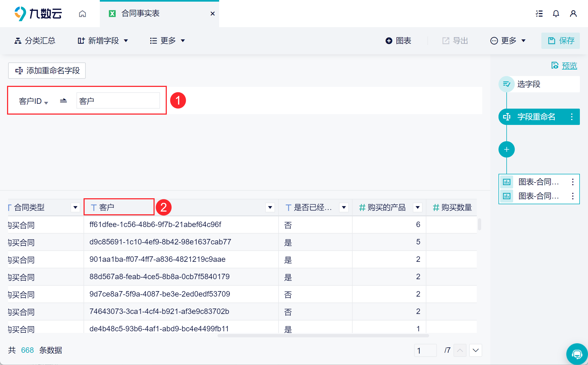Open the user account icon
This screenshot has width=588, height=365.
click(x=573, y=14)
